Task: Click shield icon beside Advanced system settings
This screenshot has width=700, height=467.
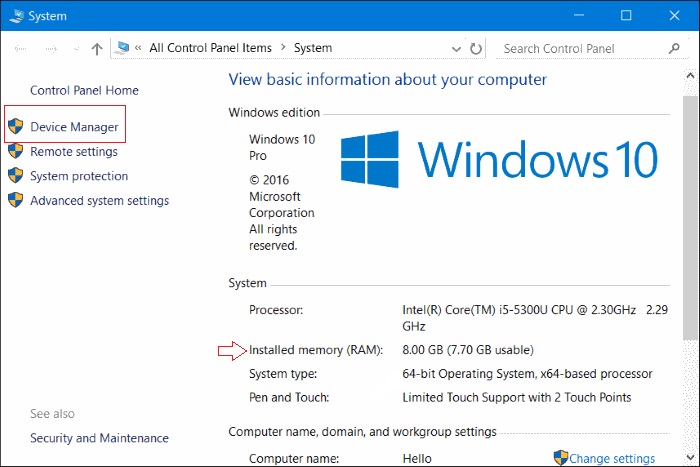Action: point(16,200)
